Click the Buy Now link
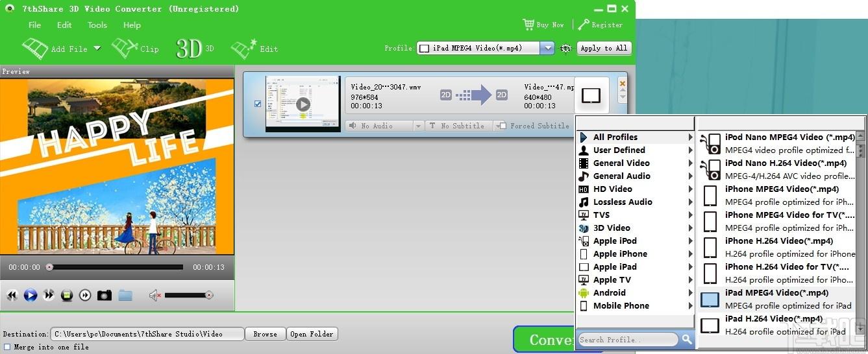 (550, 25)
